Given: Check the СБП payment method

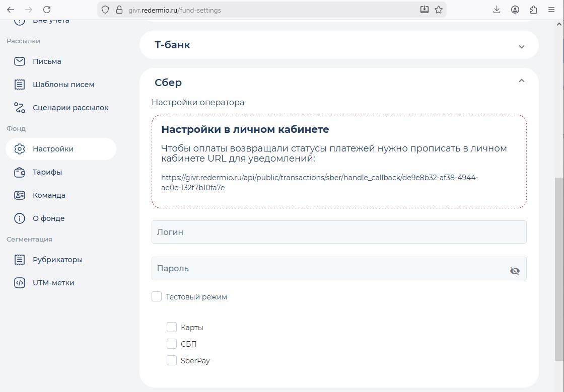Looking at the screenshot, I should tap(172, 344).
